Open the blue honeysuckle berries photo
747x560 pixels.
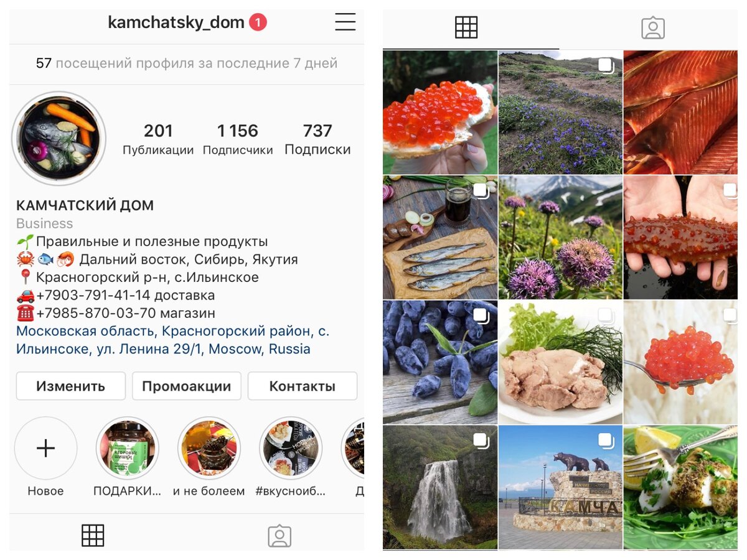click(x=440, y=362)
